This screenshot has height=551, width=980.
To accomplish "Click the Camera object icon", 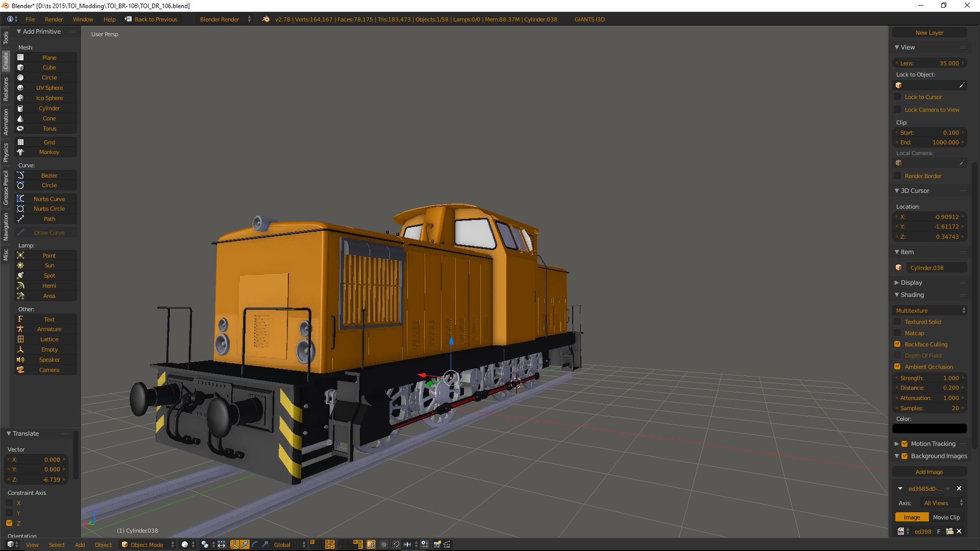I will [20, 370].
